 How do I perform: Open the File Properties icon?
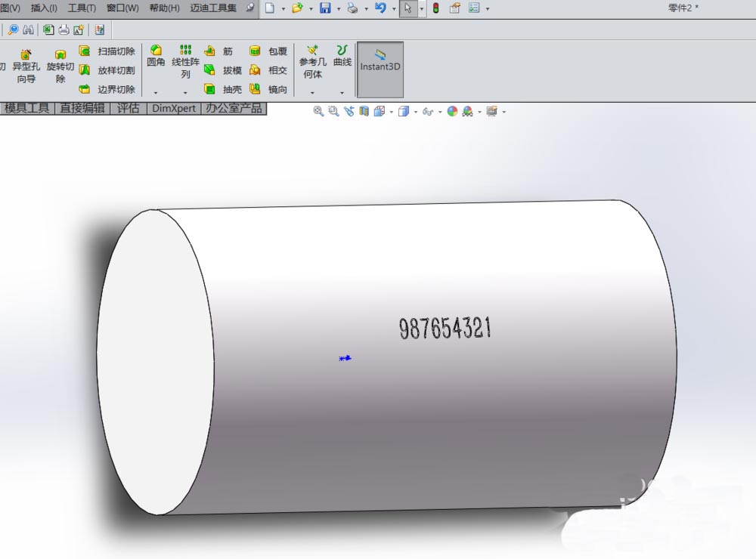tap(454, 8)
